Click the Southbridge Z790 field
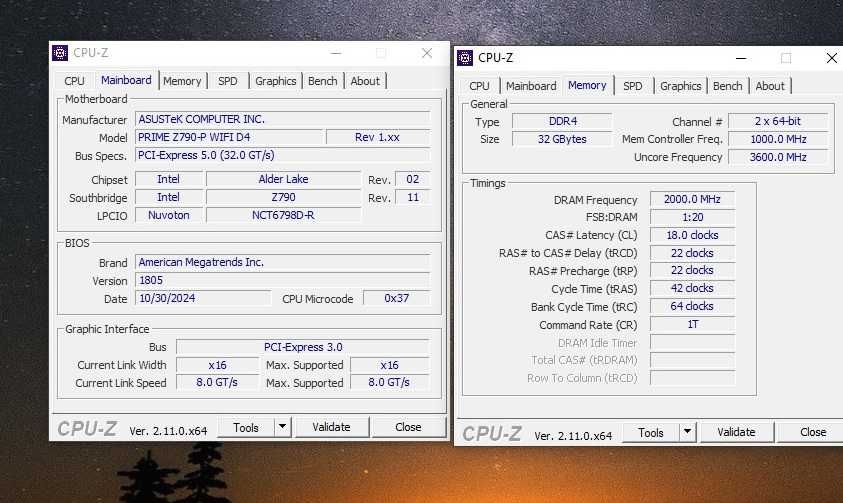Image resolution: width=843 pixels, height=503 pixels. pos(283,197)
